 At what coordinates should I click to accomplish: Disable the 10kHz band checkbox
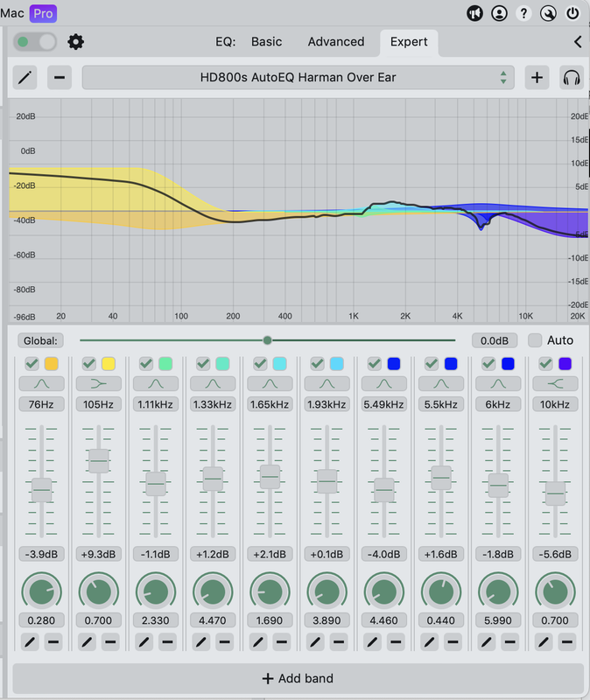pos(545,364)
